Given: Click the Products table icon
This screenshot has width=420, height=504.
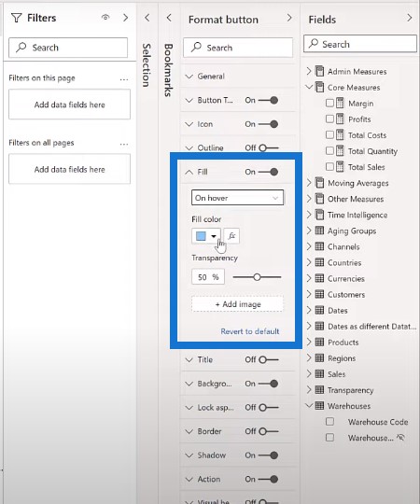Looking at the screenshot, I should (319, 342).
